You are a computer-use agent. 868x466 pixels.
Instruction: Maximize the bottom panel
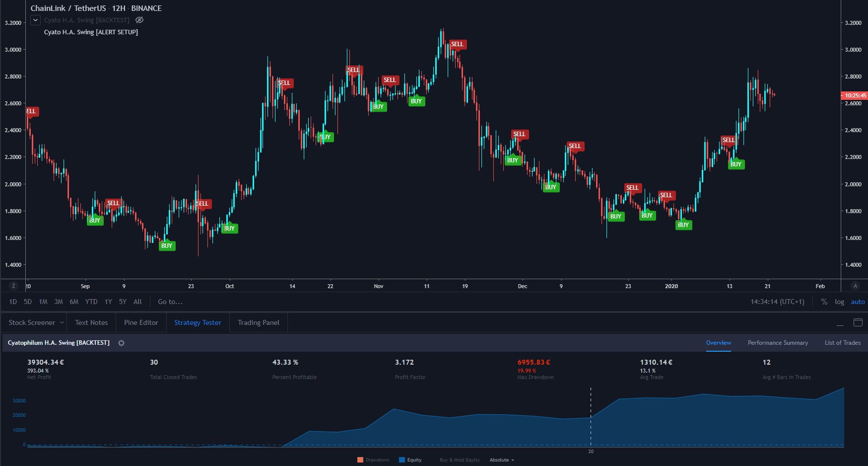(858, 322)
